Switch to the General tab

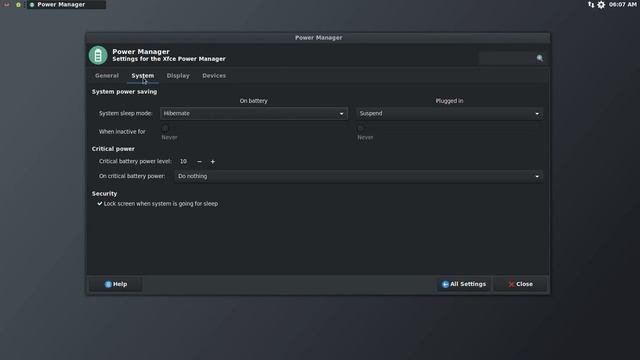click(x=107, y=76)
